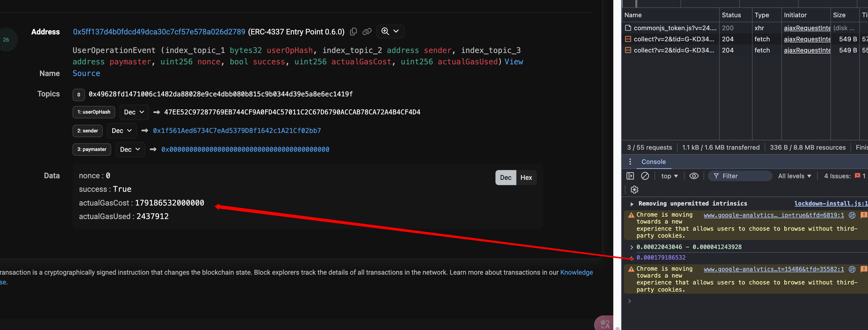Screen dimensions: 868x330
Task: Click the 0.000179186532 console result
Action: pyautogui.click(x=661, y=257)
